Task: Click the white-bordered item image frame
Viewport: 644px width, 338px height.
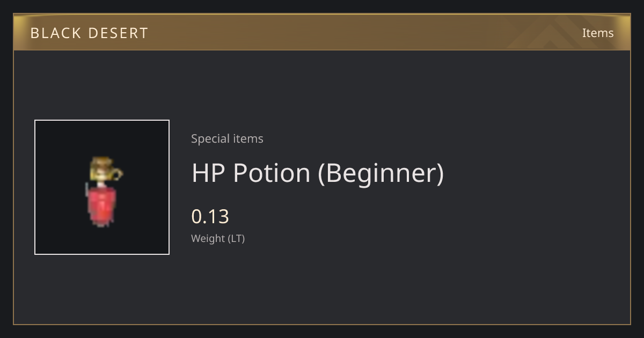Action: [x=102, y=187]
